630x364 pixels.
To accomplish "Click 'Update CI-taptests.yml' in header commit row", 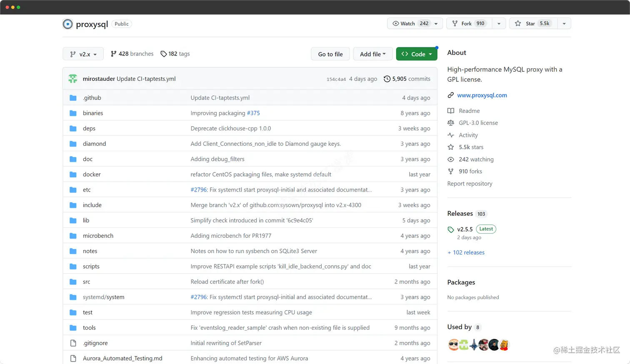I will pyautogui.click(x=146, y=79).
